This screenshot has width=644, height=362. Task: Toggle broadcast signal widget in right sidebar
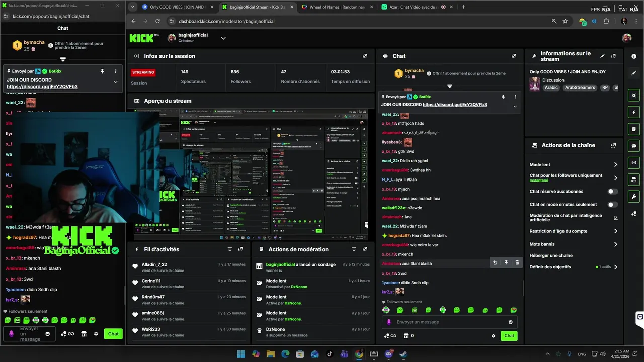(634, 162)
